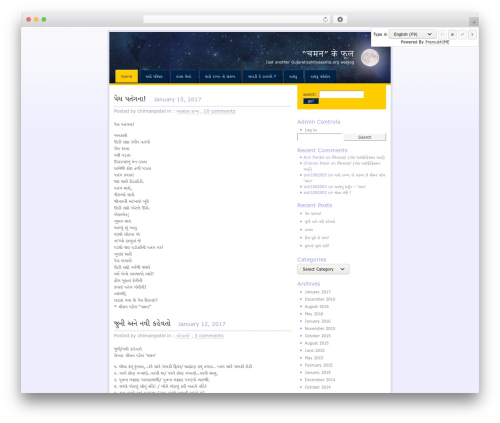
Task: Open the August 2015 archive
Action: coord(317,343)
